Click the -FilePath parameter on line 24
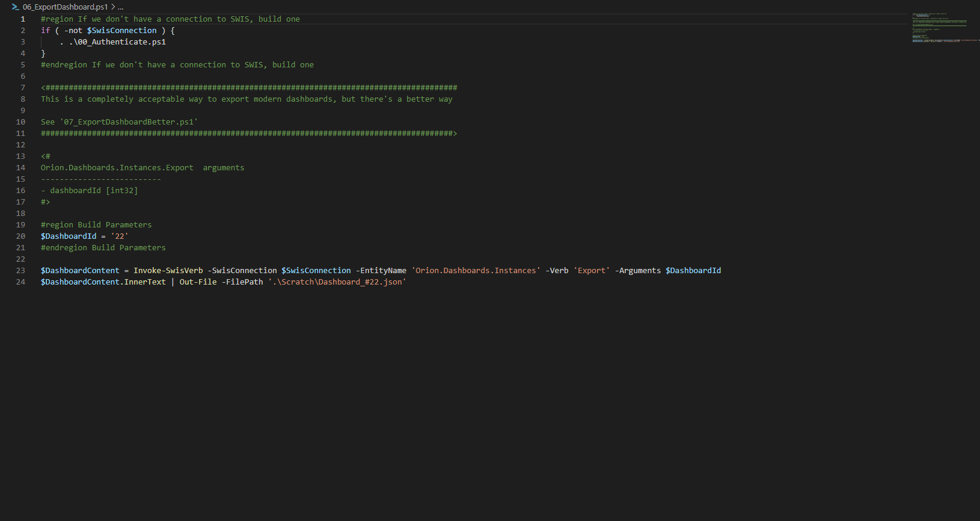 click(242, 282)
